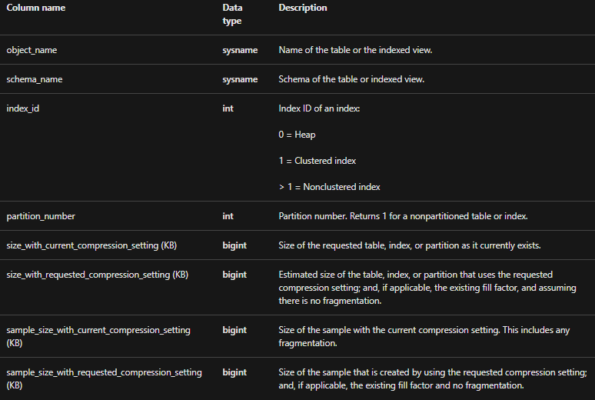Image resolution: width=595 pixels, height=400 pixels.
Task: Click the sysname type for object_name
Action: [x=240, y=50]
